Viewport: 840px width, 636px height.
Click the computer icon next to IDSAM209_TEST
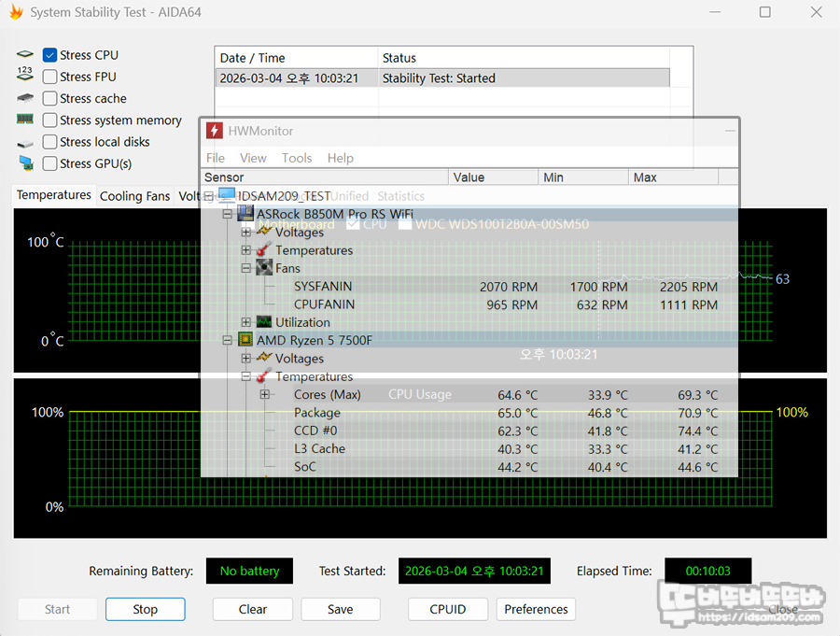pos(227,195)
